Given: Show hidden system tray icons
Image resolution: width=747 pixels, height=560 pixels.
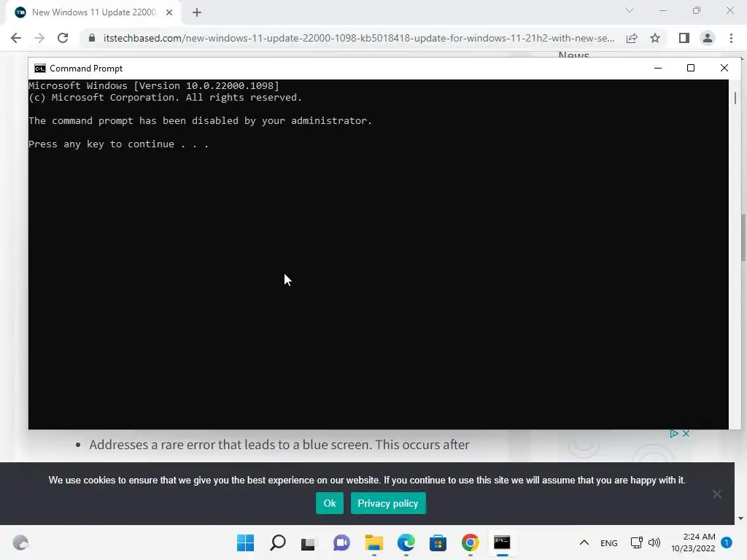Looking at the screenshot, I should pyautogui.click(x=584, y=542).
